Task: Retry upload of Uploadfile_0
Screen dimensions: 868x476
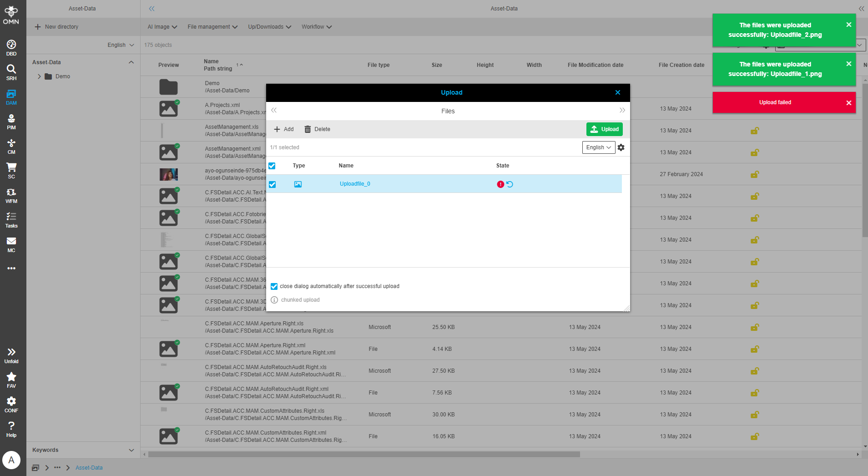Action: point(510,184)
